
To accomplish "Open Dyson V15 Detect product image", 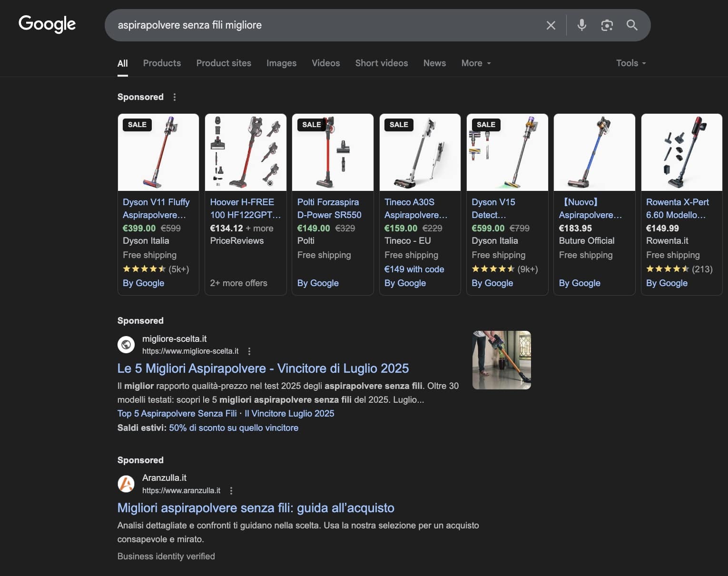I will tap(507, 152).
